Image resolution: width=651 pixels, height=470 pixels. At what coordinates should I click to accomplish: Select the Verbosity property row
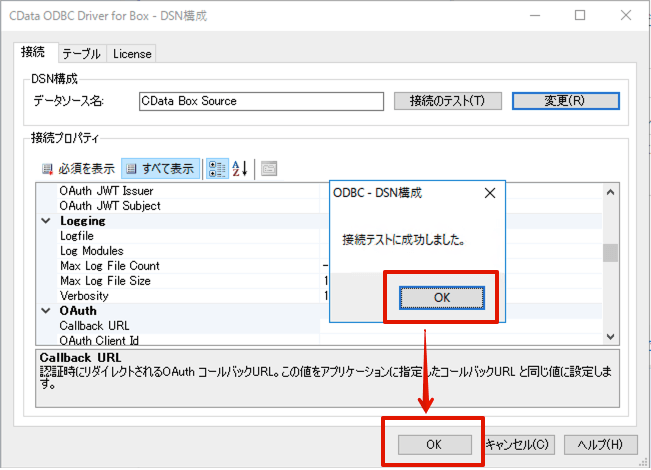[84, 296]
